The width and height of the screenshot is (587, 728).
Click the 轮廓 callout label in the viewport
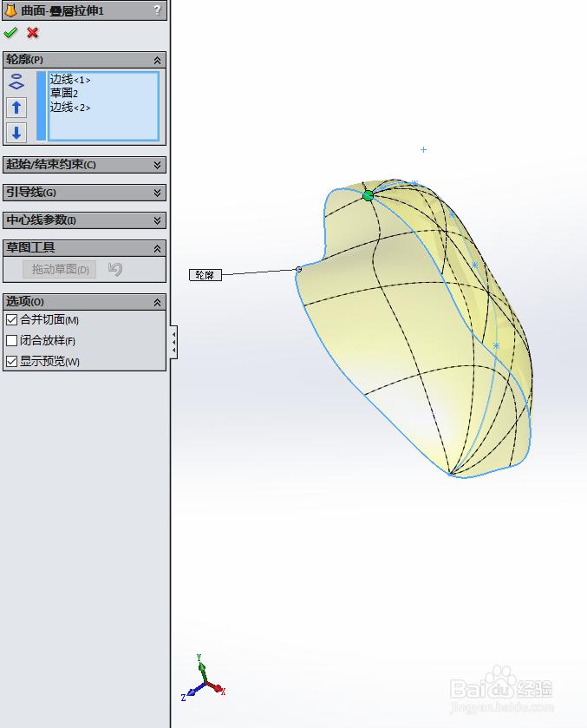click(x=205, y=275)
